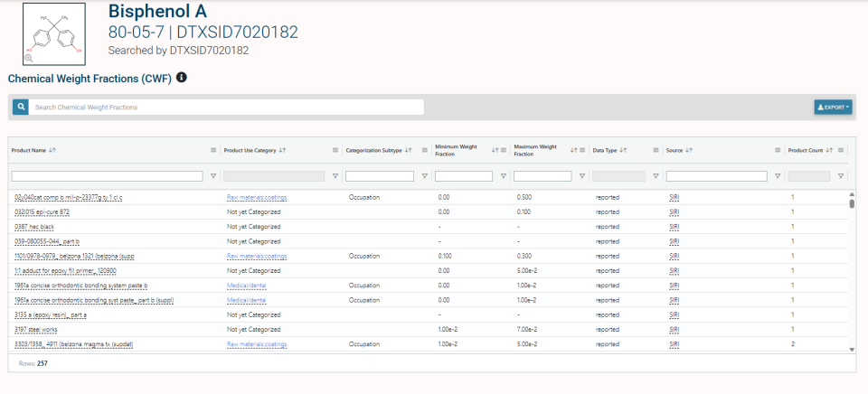868x394 pixels.
Task: Open the Export dropdown
Action: pos(833,107)
